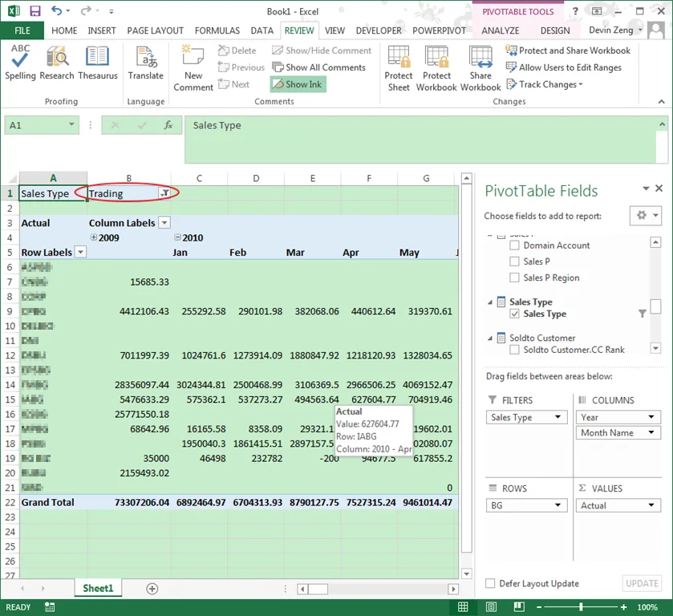Click Protect and Share Workbook
The height and width of the screenshot is (616, 673).
pyautogui.click(x=568, y=51)
